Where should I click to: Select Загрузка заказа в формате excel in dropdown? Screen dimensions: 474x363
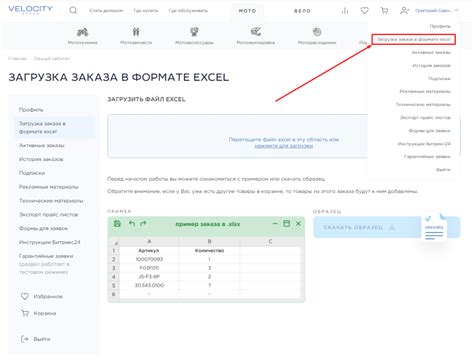414,39
